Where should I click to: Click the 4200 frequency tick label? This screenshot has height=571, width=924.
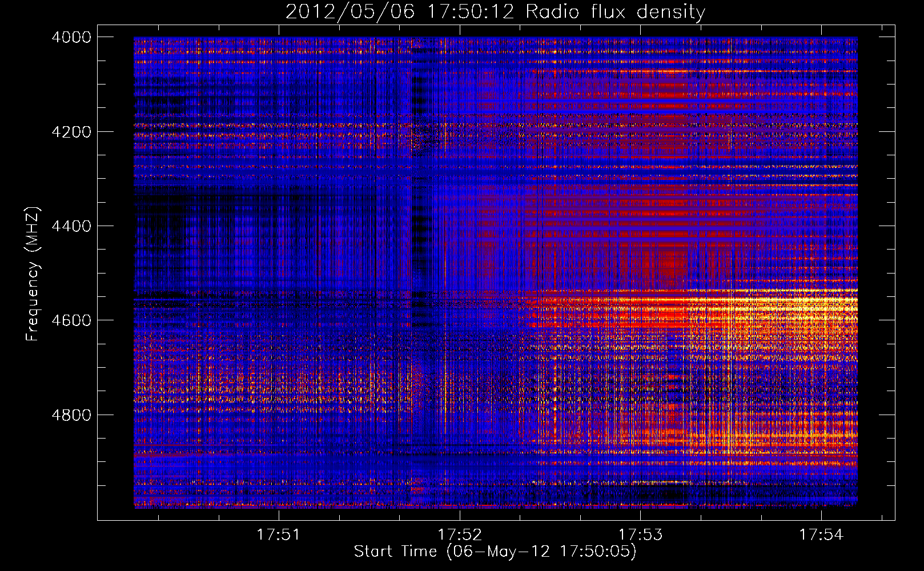click(x=71, y=132)
